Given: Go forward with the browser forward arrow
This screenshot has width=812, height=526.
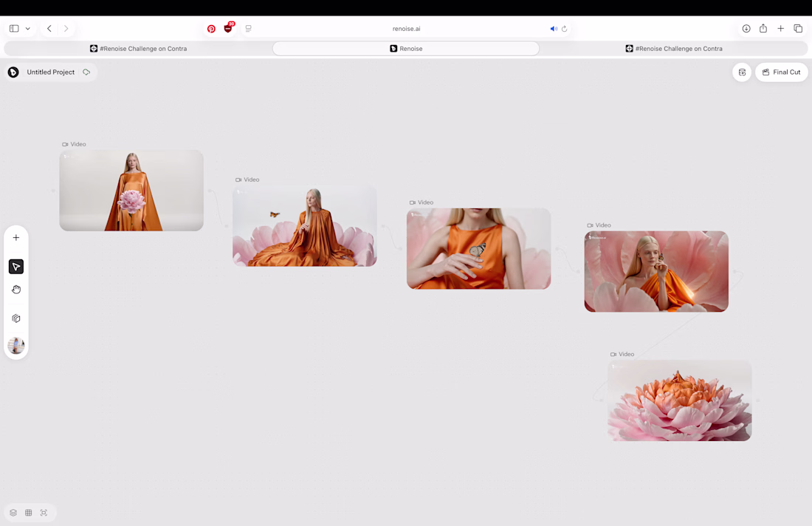Looking at the screenshot, I should pyautogui.click(x=66, y=29).
